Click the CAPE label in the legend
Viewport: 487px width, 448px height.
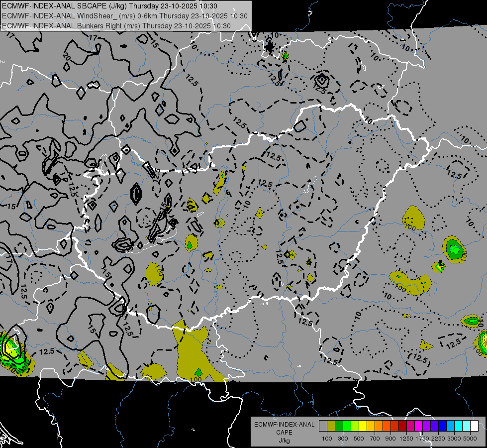pyautogui.click(x=284, y=433)
